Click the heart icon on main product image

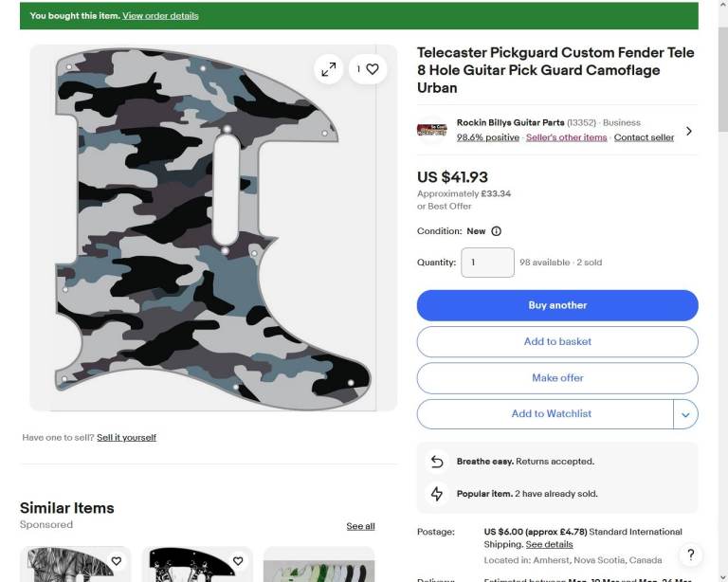click(373, 69)
